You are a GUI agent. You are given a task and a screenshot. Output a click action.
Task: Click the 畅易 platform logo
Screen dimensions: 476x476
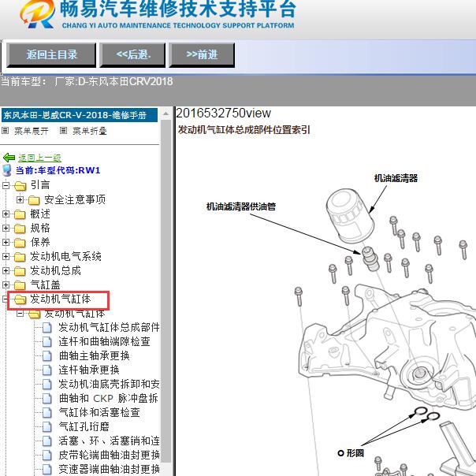point(37,13)
